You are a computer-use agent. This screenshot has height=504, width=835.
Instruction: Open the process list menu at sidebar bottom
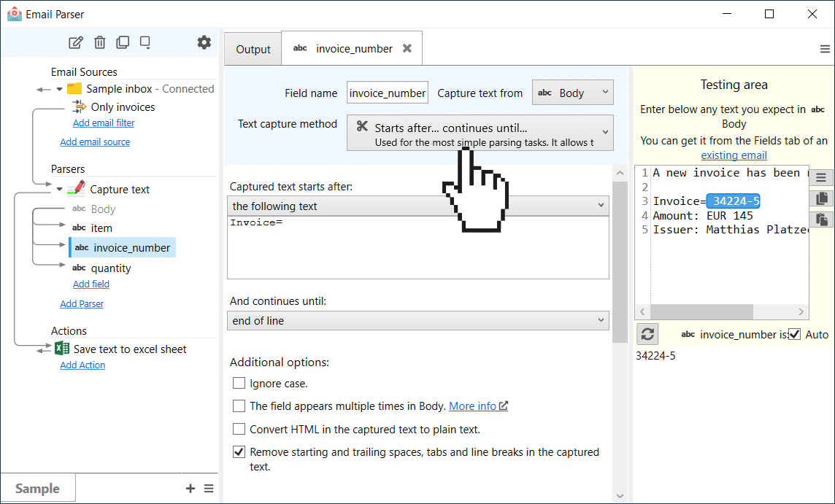point(209,488)
